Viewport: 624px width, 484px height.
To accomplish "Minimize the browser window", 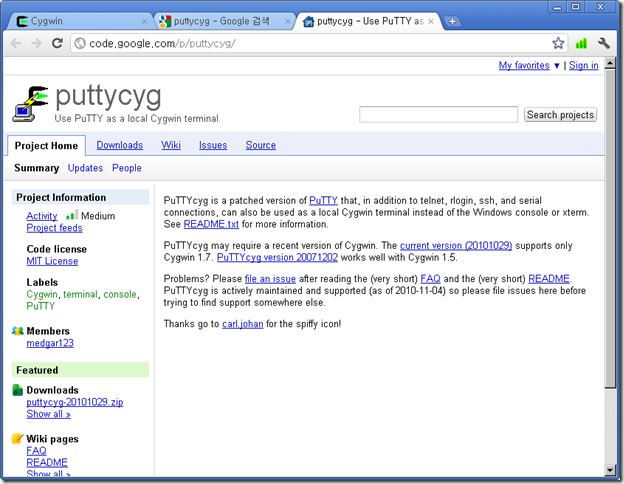I will pos(557,7).
